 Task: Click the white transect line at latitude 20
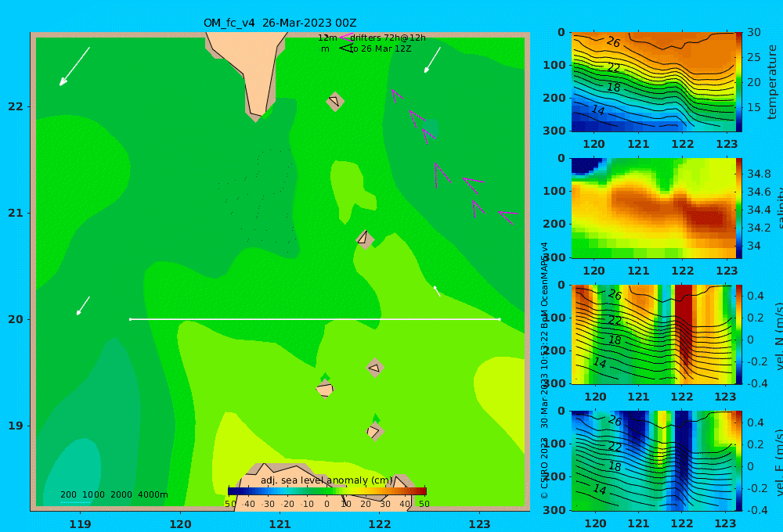[x=315, y=319]
